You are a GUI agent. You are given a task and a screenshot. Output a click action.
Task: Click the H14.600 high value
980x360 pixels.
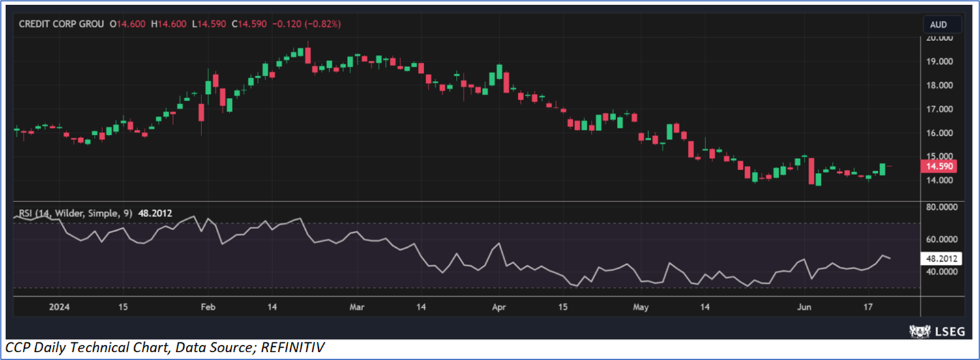coord(168,23)
